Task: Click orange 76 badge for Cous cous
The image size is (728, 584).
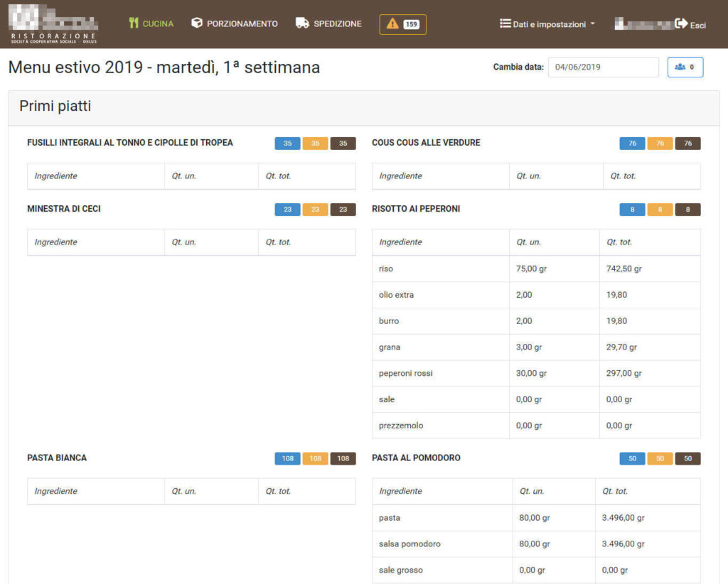Action: pos(660,144)
